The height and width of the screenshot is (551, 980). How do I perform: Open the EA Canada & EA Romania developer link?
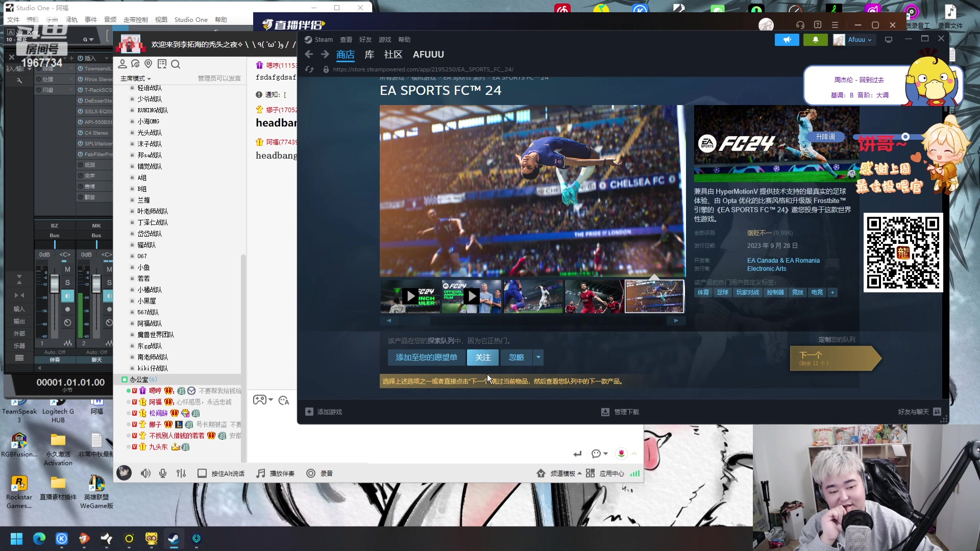click(x=783, y=260)
